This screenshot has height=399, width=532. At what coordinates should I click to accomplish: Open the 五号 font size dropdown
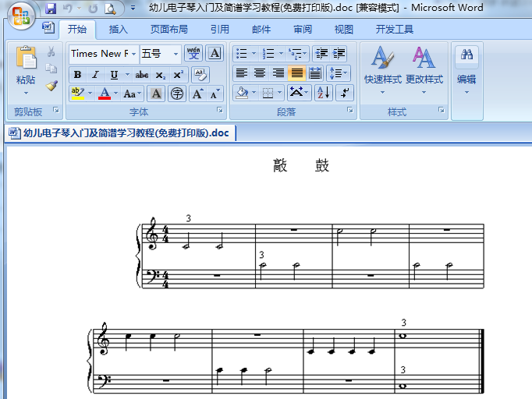pyautogui.click(x=176, y=54)
